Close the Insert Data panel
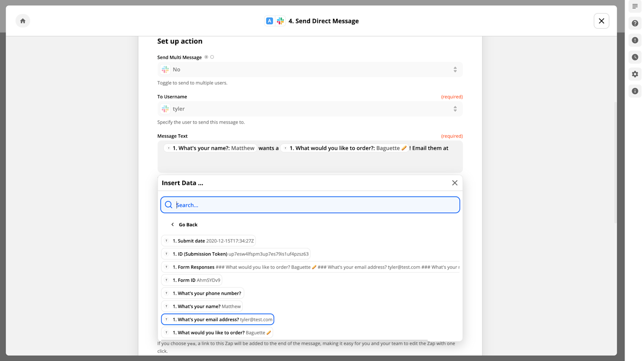 (454, 183)
